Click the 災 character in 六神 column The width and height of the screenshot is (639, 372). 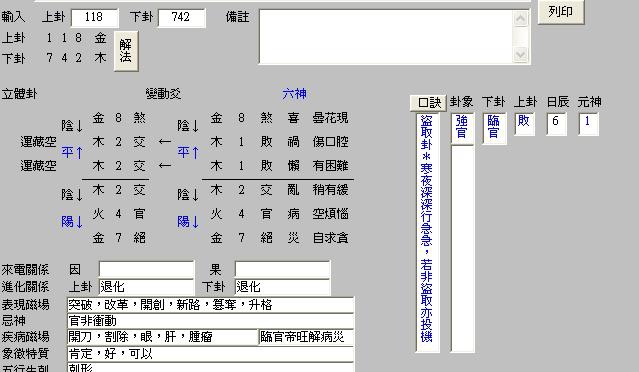point(293,238)
